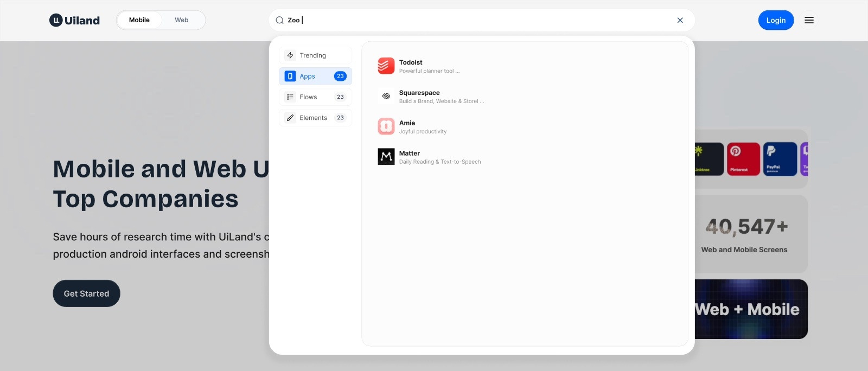Open the Squarespace app icon
The width and height of the screenshot is (868, 371).
click(386, 96)
